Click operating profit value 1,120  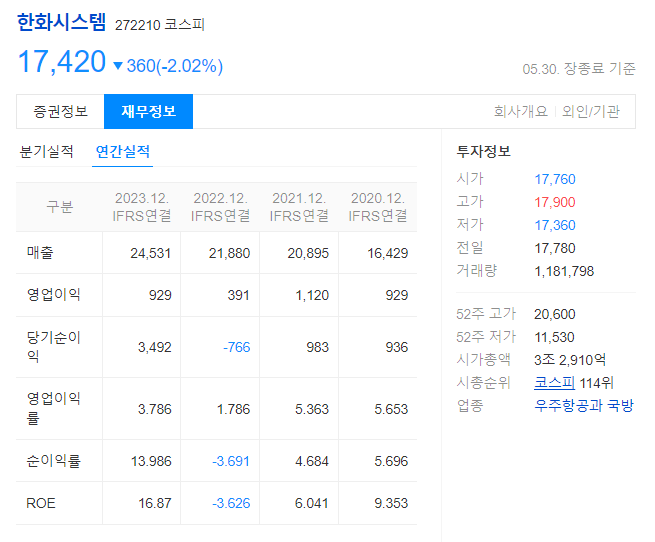[x=312, y=295]
